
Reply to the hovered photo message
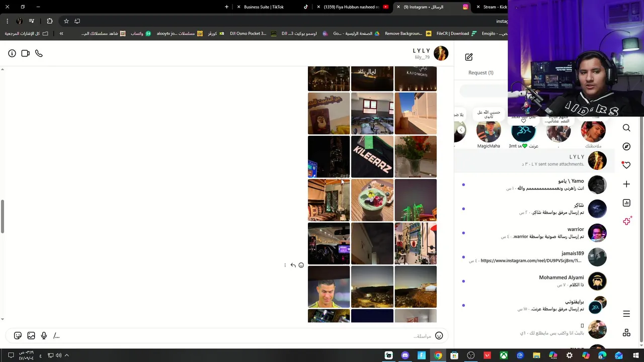point(293,265)
